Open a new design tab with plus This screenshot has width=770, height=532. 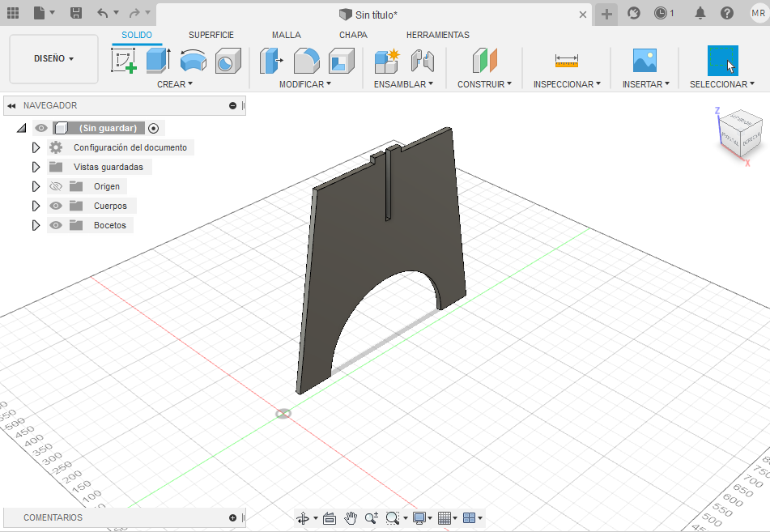tap(606, 14)
